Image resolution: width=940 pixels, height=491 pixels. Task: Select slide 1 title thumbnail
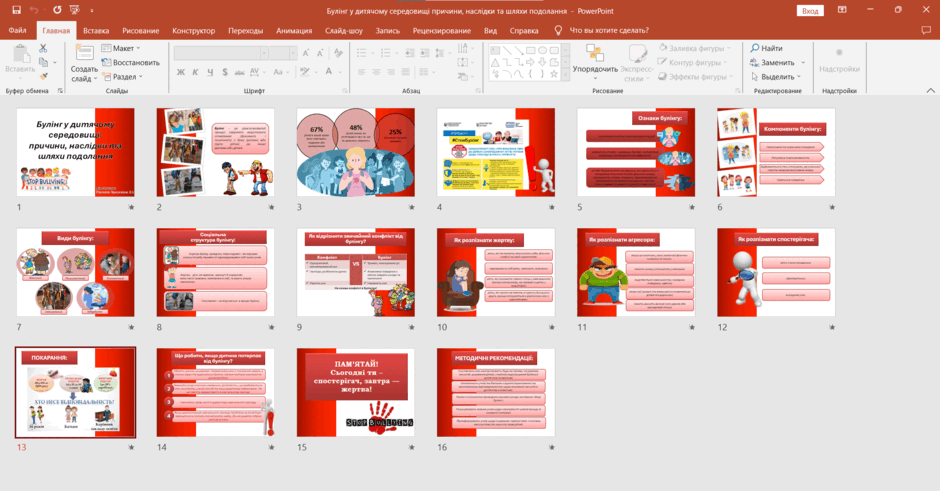[76, 152]
